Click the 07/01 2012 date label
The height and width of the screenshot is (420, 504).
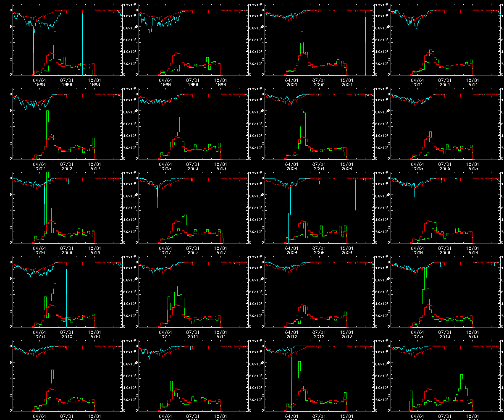coord(319,334)
